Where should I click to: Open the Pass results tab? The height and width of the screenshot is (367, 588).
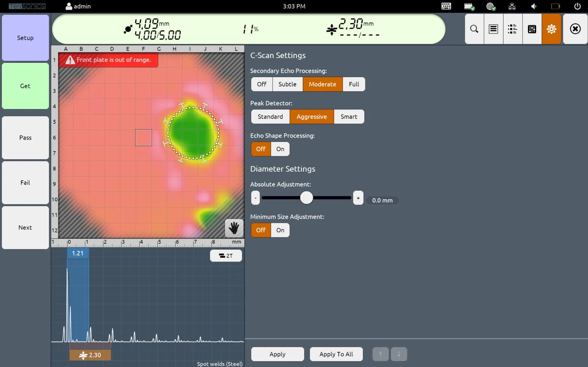(x=25, y=138)
